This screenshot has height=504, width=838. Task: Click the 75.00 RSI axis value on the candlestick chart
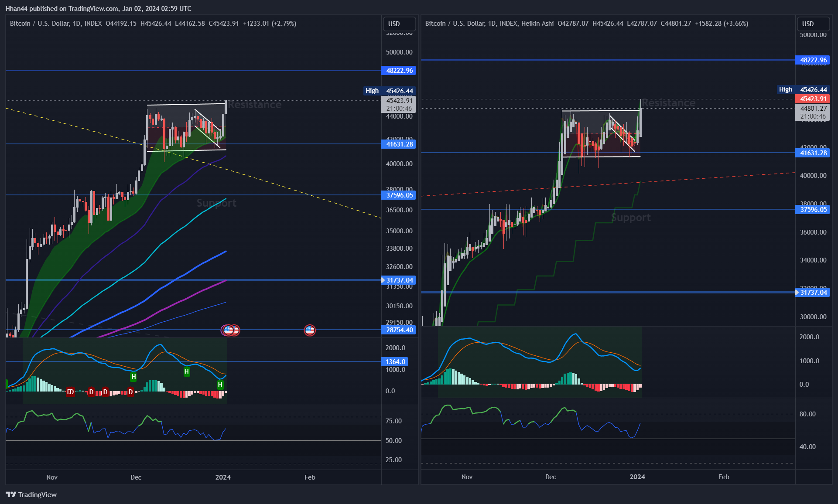pos(393,421)
